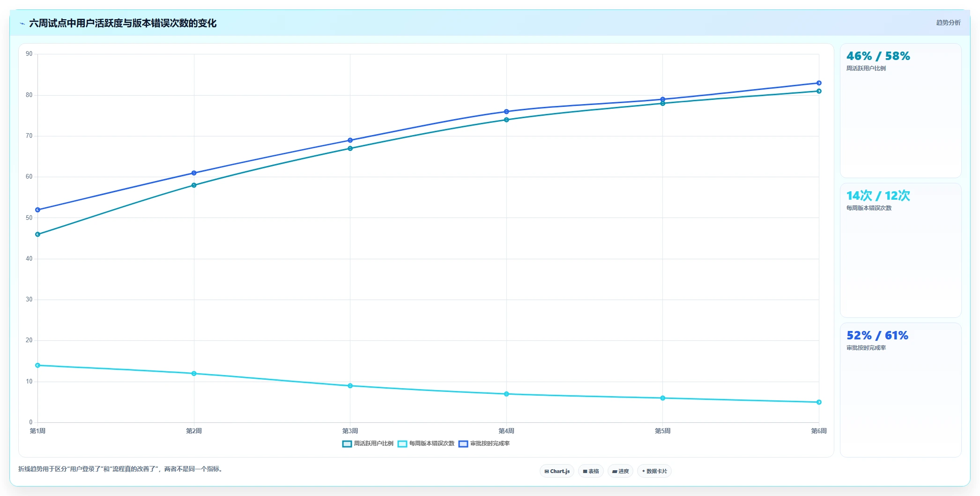Toggle 周活跃用户比例 series via its legend swatch
The image size is (980, 496).
[x=347, y=444]
